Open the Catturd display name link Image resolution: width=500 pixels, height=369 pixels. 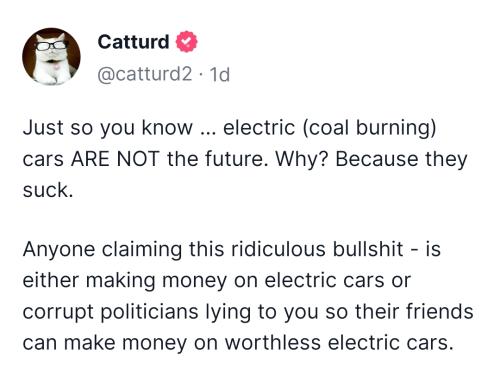tap(134, 42)
